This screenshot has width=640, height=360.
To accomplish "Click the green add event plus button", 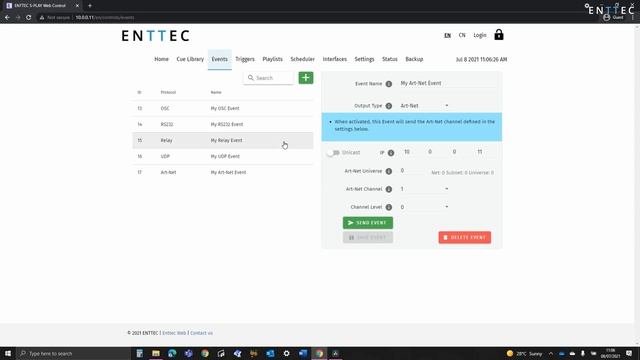I will click(x=306, y=78).
